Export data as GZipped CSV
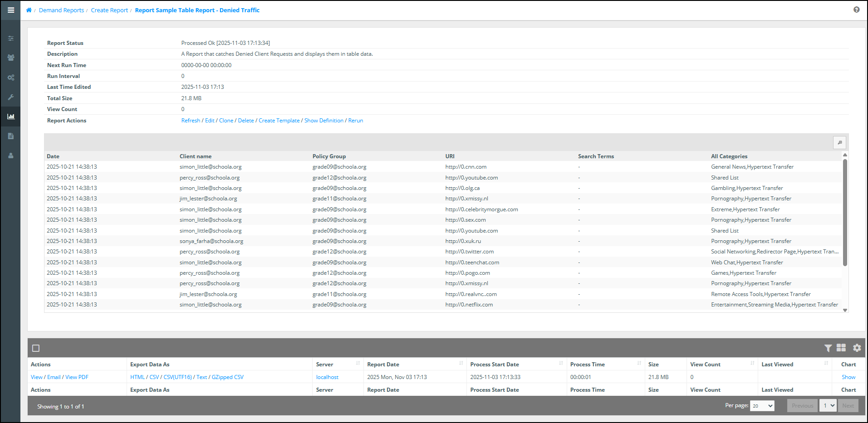The width and height of the screenshot is (868, 423). coord(228,377)
